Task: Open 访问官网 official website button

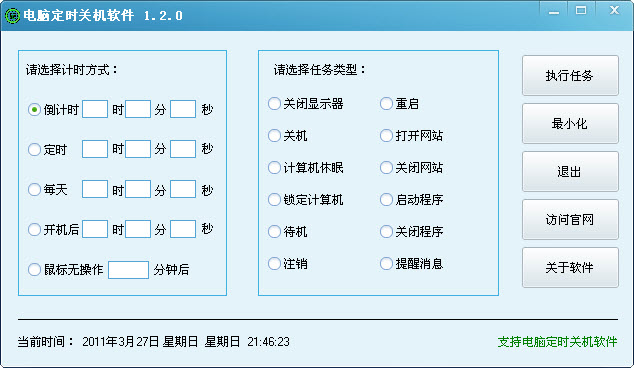Action: pos(570,220)
